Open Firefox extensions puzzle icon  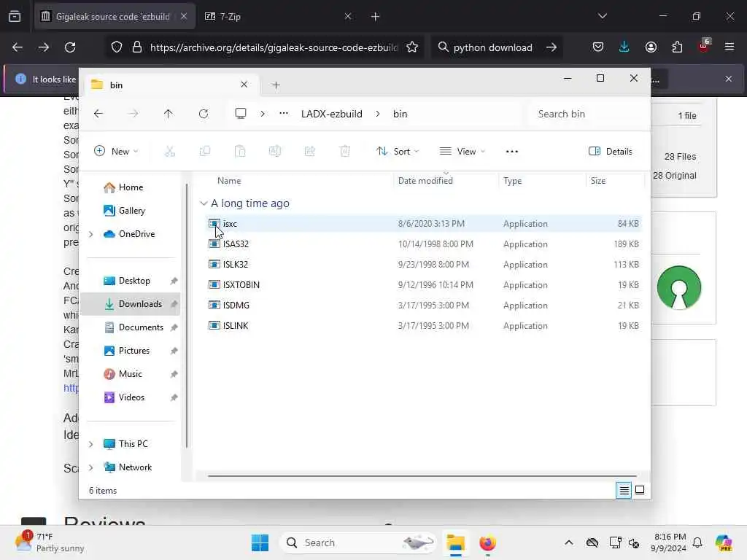[x=677, y=47]
